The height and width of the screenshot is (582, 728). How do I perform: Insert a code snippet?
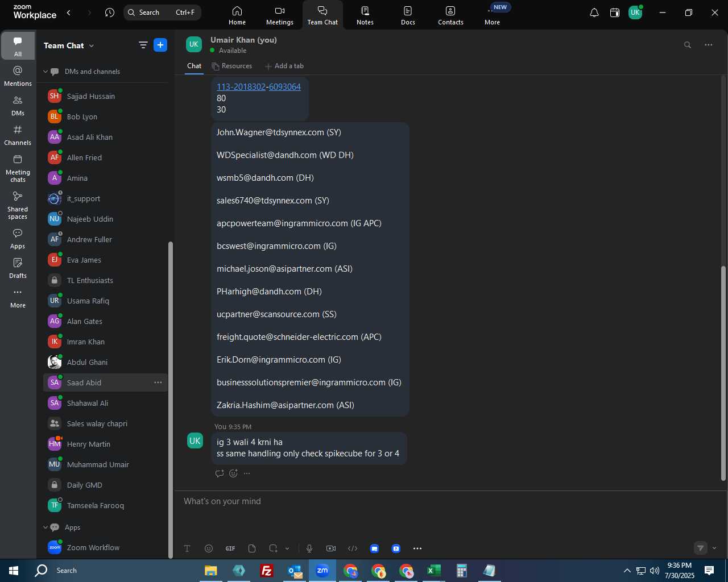coord(353,548)
